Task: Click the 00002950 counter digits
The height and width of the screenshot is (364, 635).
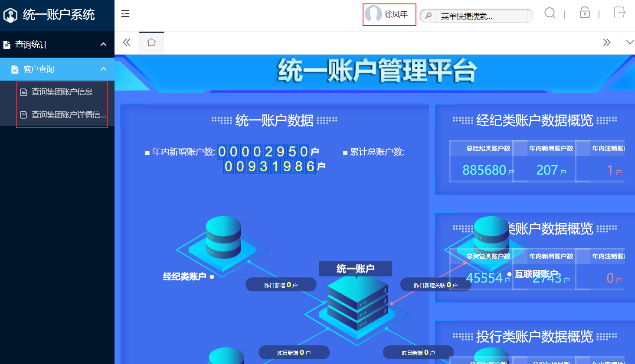Action: (x=263, y=151)
